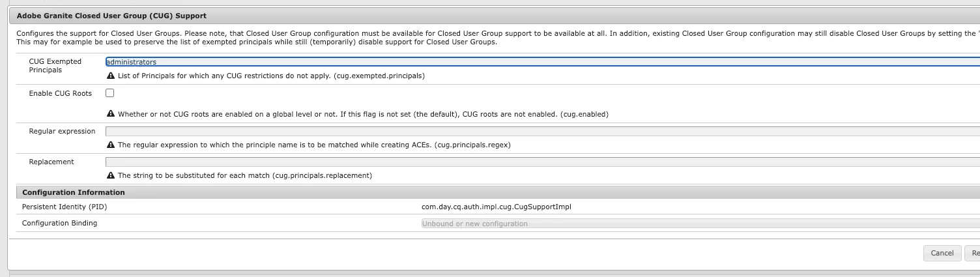980x277 pixels.
Task: Click the warning icon beside cug.enabled description
Action: [x=111, y=114]
